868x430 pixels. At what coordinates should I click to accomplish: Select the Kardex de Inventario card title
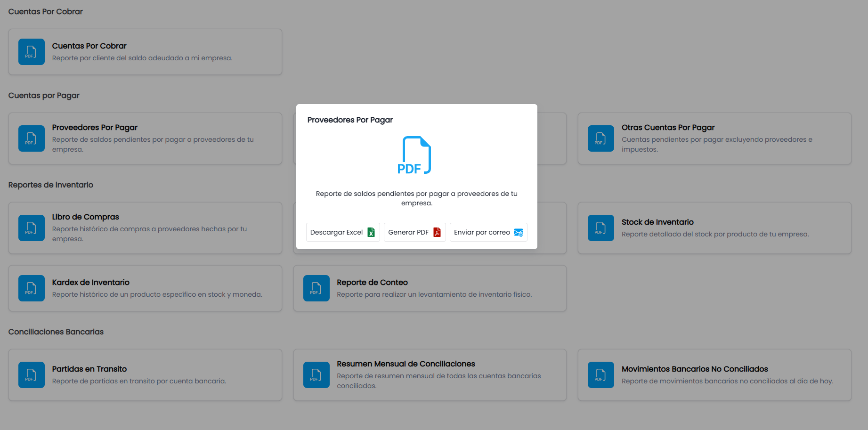pos(91,282)
